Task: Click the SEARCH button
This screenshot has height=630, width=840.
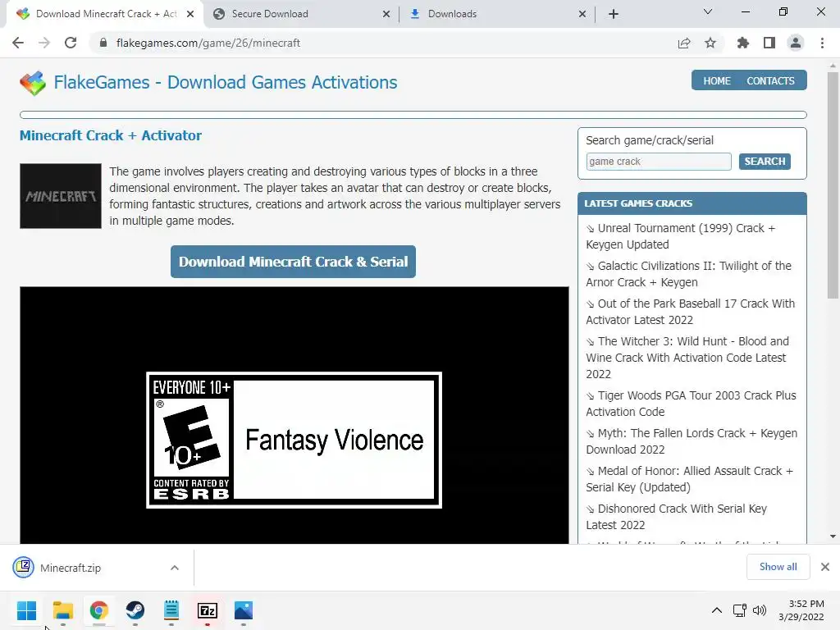Action: pos(765,162)
